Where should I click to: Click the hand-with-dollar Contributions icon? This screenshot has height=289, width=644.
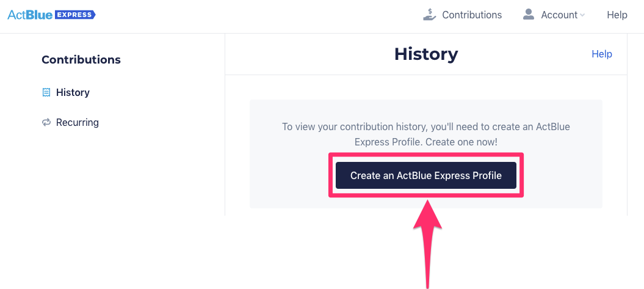[430, 15]
